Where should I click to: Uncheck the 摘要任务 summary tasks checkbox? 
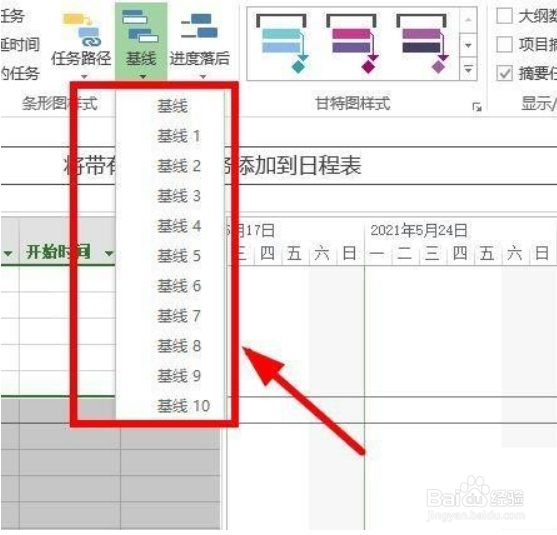[x=504, y=74]
